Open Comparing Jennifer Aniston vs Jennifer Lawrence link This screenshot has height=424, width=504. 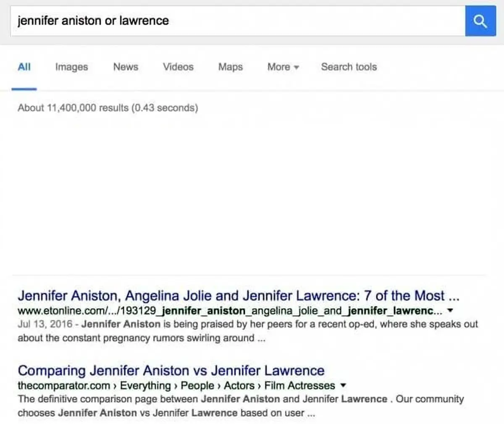171,371
